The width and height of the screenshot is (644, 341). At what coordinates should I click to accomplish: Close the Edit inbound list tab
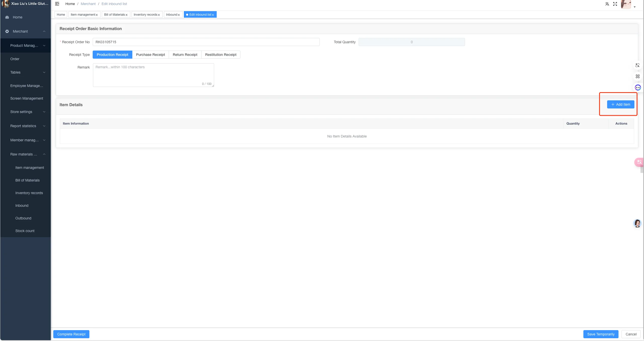pyautogui.click(x=213, y=15)
